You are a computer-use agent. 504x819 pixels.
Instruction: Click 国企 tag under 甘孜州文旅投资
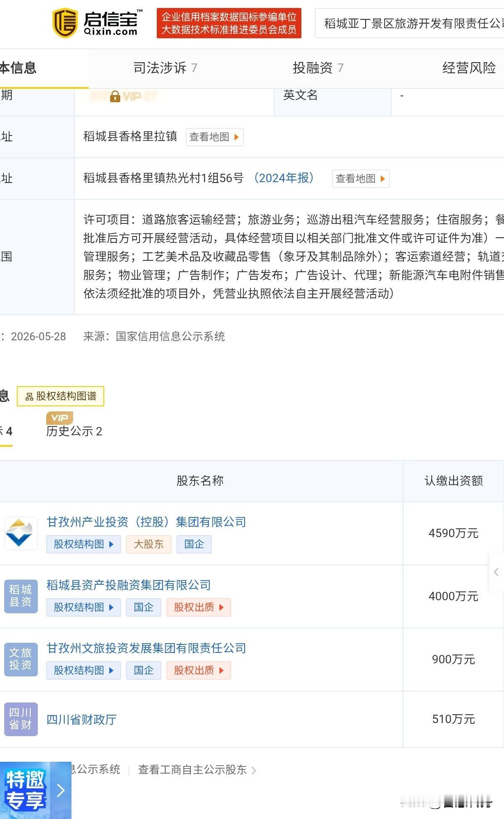(x=144, y=670)
